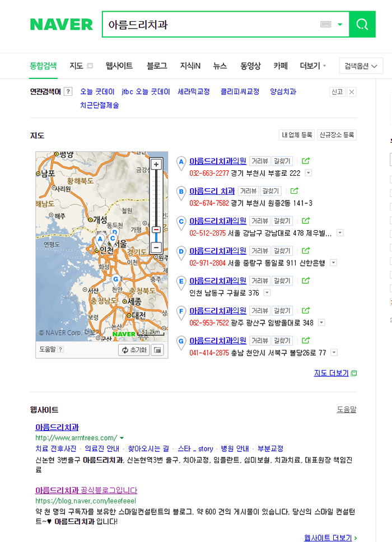Click related keyword 오늘 굿데이

(x=97, y=92)
